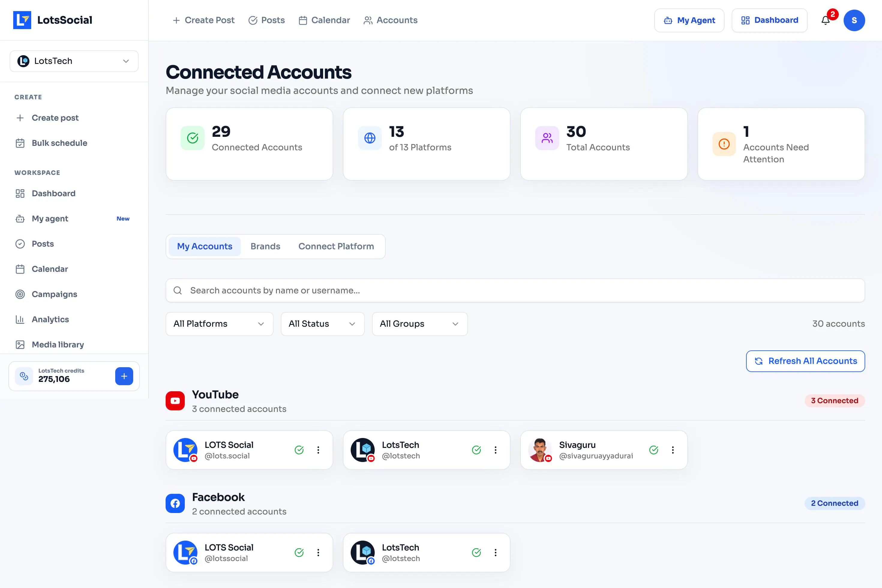The image size is (882, 588).
Task: Open the All Platforms filter dropdown
Action: click(x=219, y=324)
